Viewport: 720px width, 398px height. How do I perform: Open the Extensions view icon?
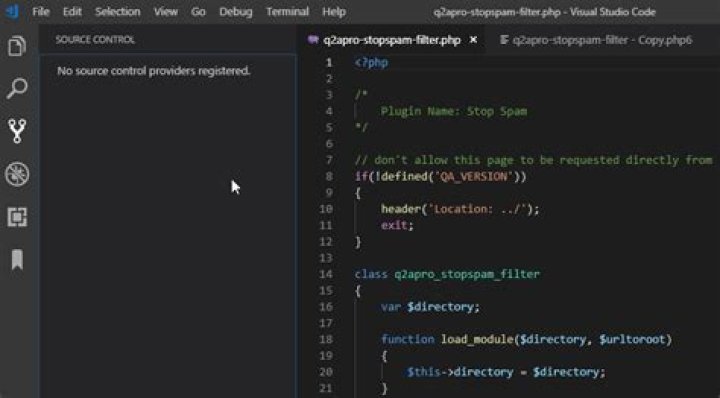(17, 217)
